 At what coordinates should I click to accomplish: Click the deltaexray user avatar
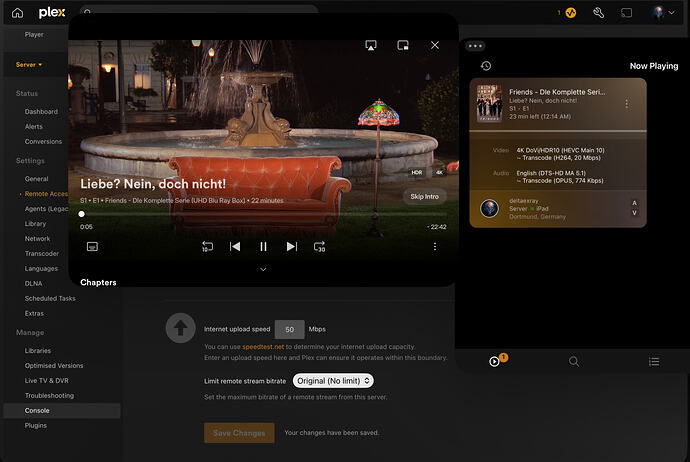pyautogui.click(x=489, y=208)
